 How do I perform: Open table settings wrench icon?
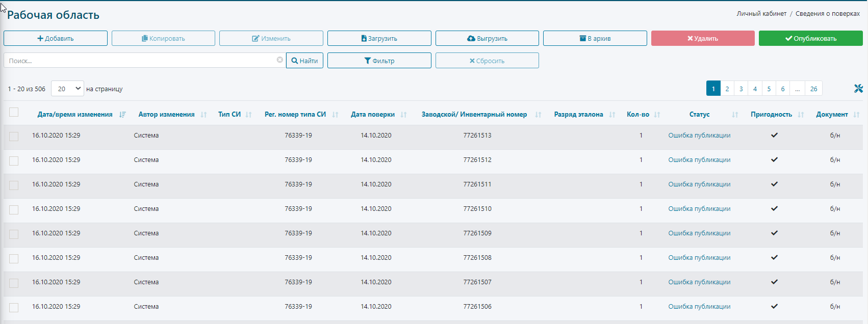(858, 89)
